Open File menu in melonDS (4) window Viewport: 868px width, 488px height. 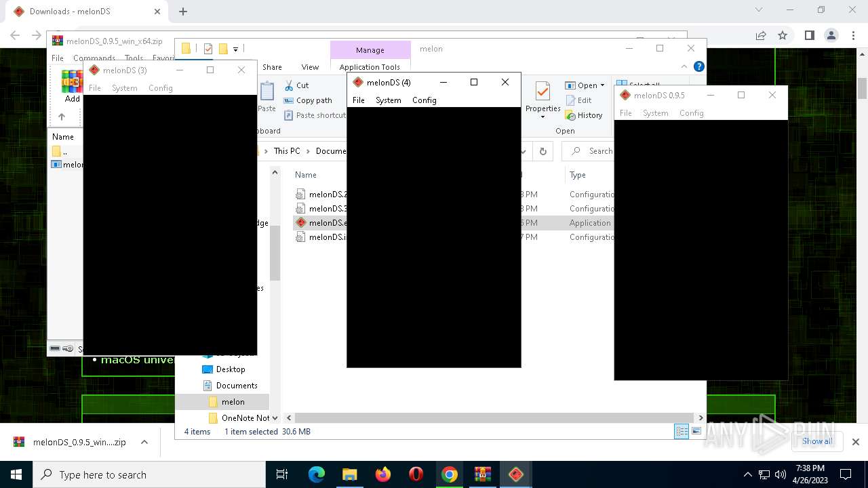click(x=359, y=100)
